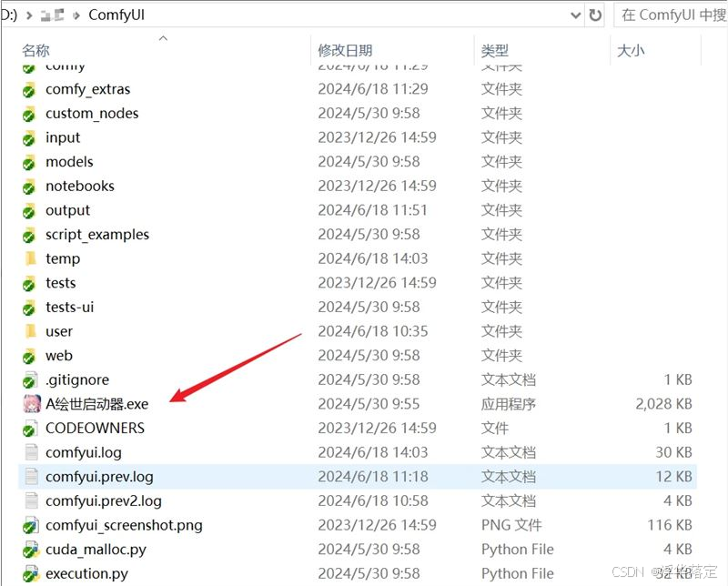Click the tests folder icon
The height and width of the screenshot is (586, 728).
click(x=30, y=283)
